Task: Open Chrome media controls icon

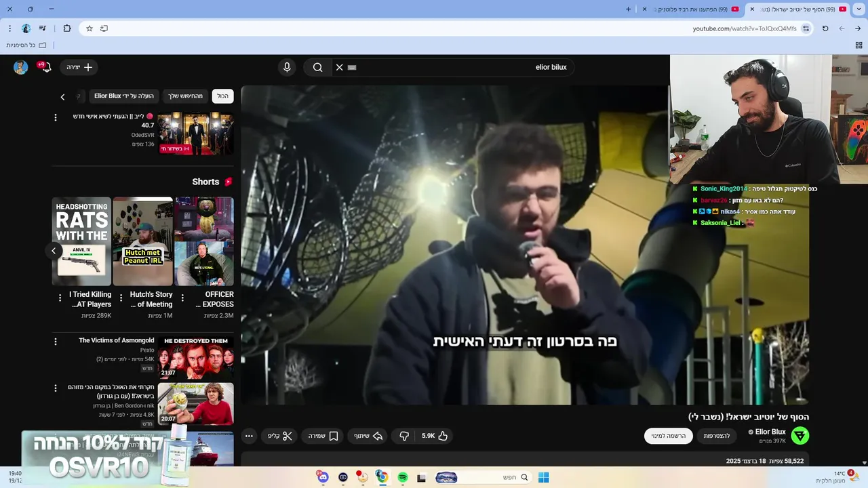Action: click(x=43, y=28)
